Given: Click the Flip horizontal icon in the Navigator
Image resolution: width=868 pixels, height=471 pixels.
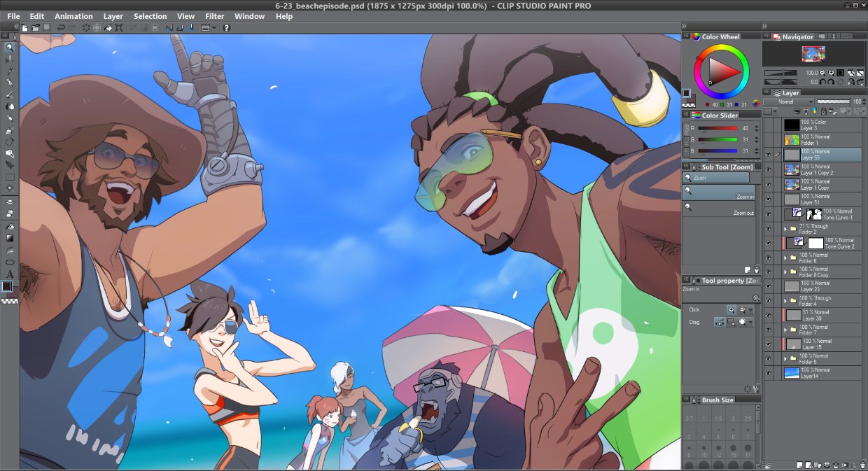Looking at the screenshot, I should tap(851, 82).
